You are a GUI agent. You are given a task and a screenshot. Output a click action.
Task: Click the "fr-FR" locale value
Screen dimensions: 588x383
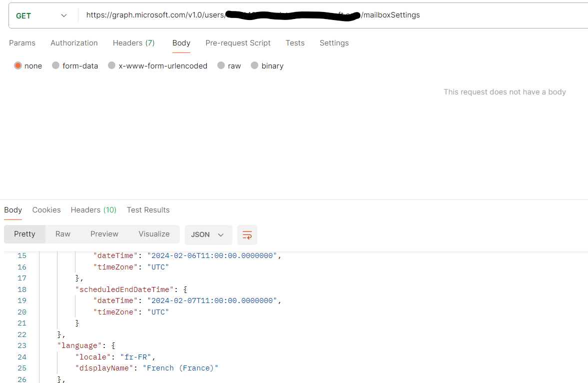[135, 357]
